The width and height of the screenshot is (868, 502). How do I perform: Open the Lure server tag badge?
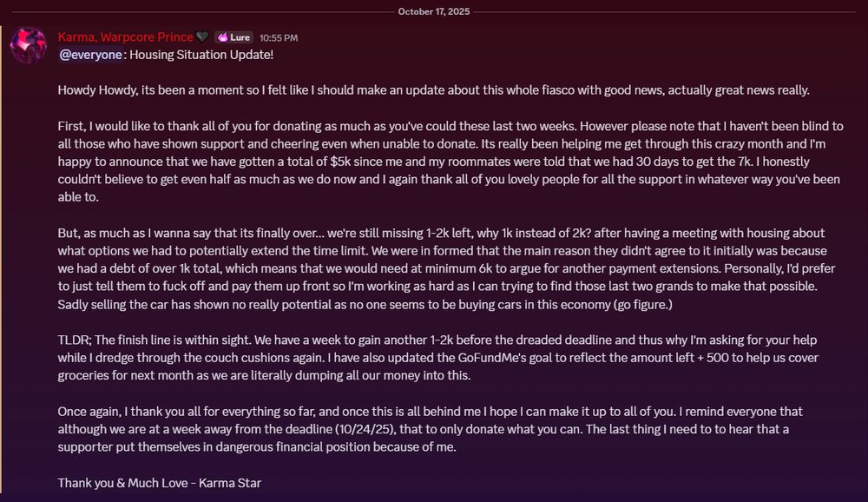233,37
